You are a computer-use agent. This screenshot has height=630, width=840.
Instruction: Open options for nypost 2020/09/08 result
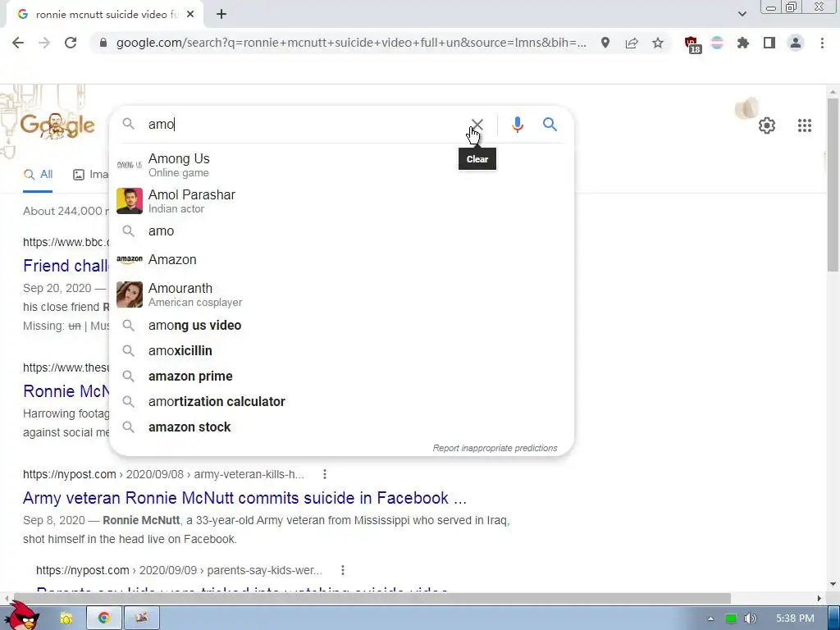[x=325, y=474]
